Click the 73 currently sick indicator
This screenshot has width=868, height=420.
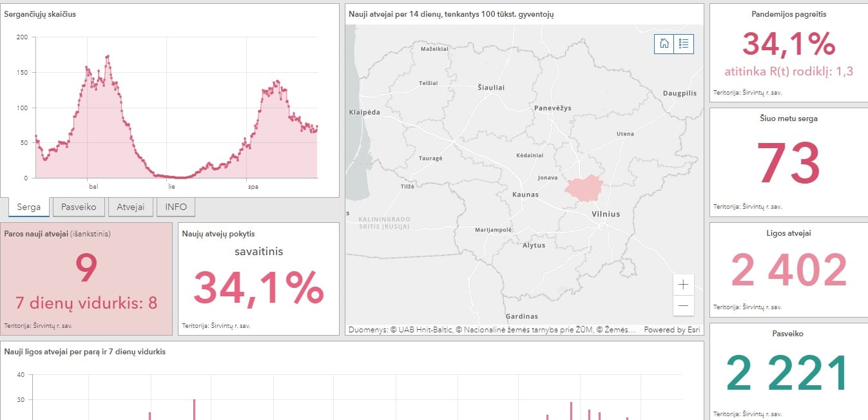click(x=787, y=164)
